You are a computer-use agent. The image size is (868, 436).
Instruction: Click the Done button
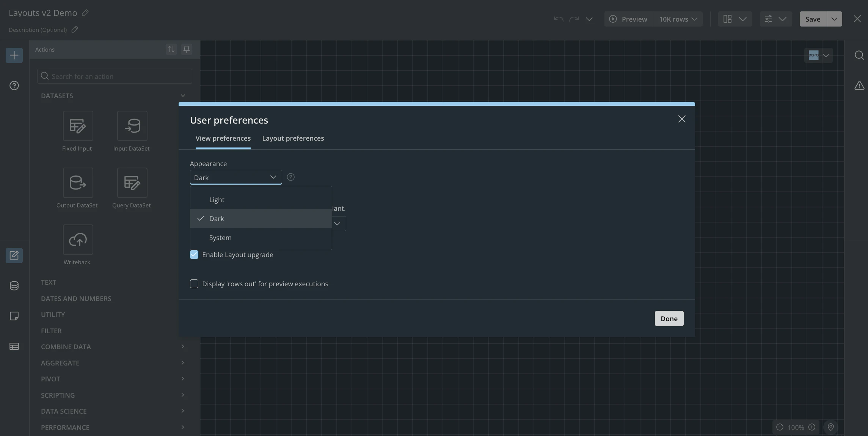tap(669, 318)
